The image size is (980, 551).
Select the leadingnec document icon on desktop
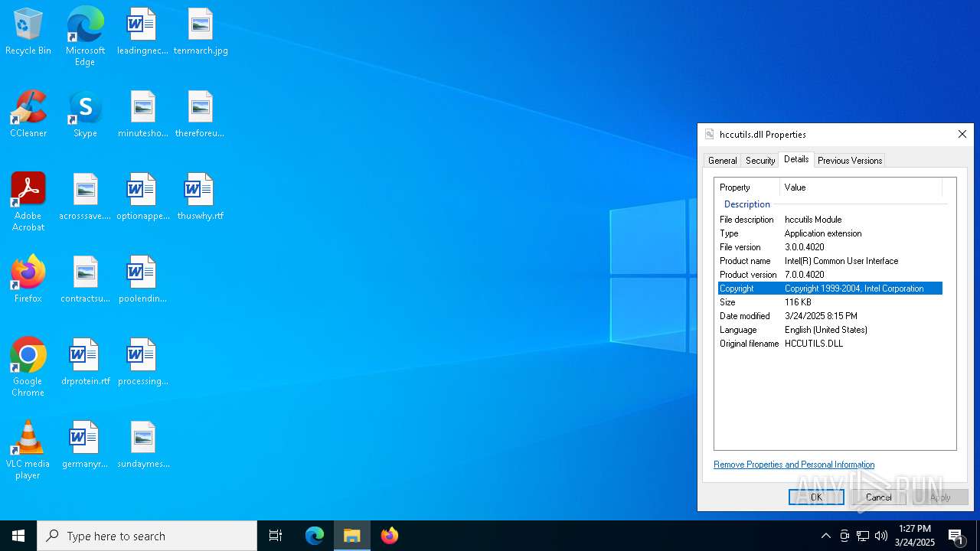click(142, 32)
